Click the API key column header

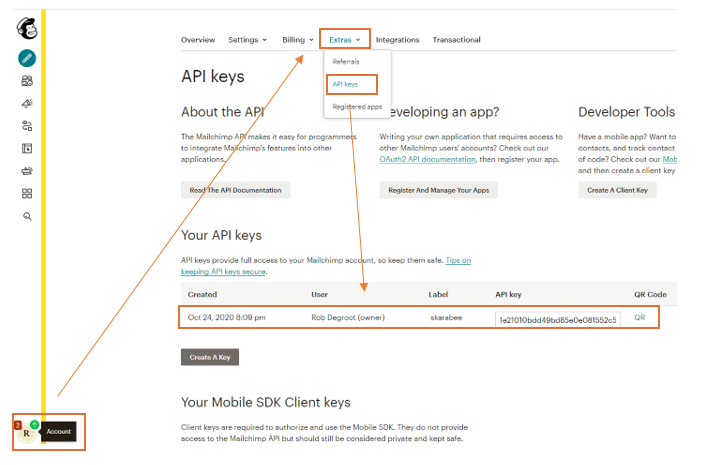pyautogui.click(x=508, y=294)
